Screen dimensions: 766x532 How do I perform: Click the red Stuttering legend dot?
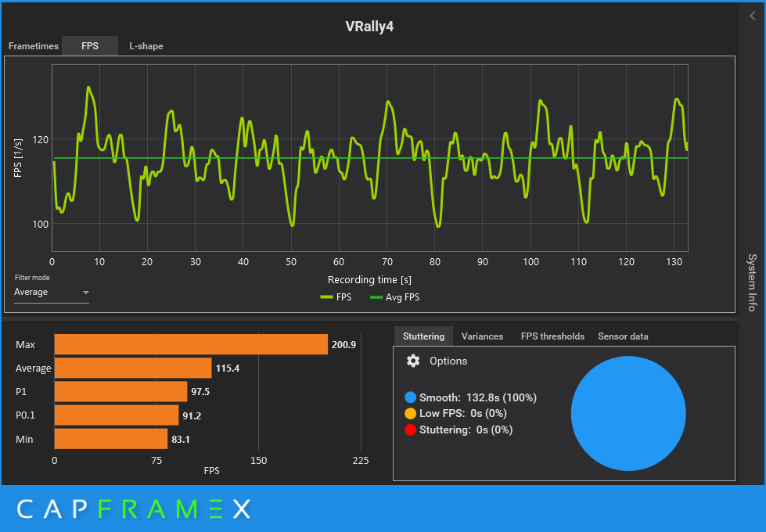tap(410, 430)
